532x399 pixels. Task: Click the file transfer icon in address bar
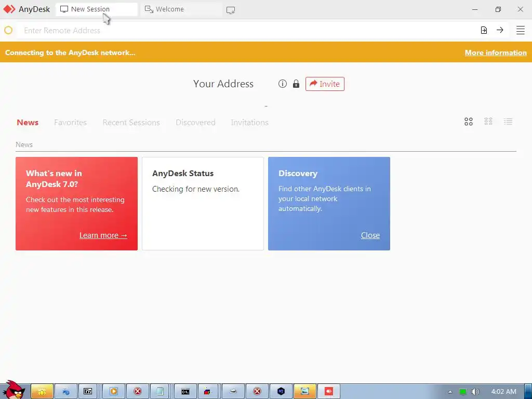point(484,30)
